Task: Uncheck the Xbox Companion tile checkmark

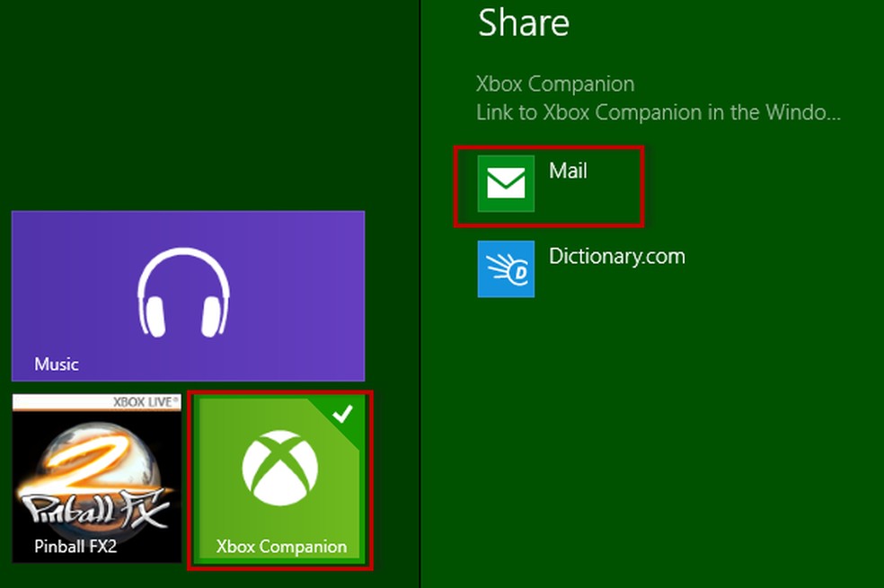Action: pyautogui.click(x=342, y=415)
